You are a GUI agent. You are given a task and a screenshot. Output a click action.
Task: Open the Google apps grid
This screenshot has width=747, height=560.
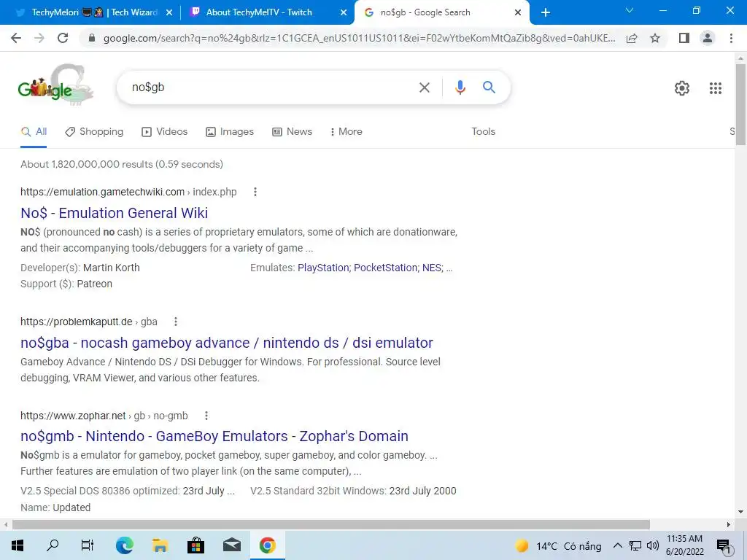(715, 88)
